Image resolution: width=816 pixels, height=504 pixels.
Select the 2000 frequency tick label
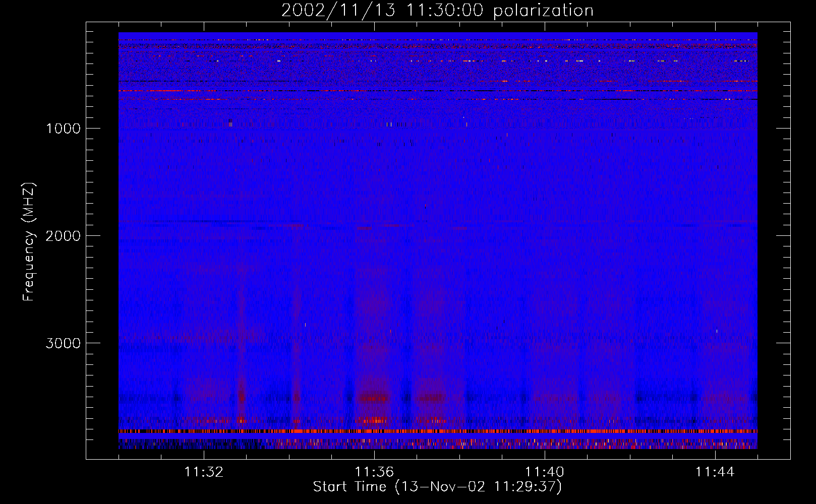(63, 235)
